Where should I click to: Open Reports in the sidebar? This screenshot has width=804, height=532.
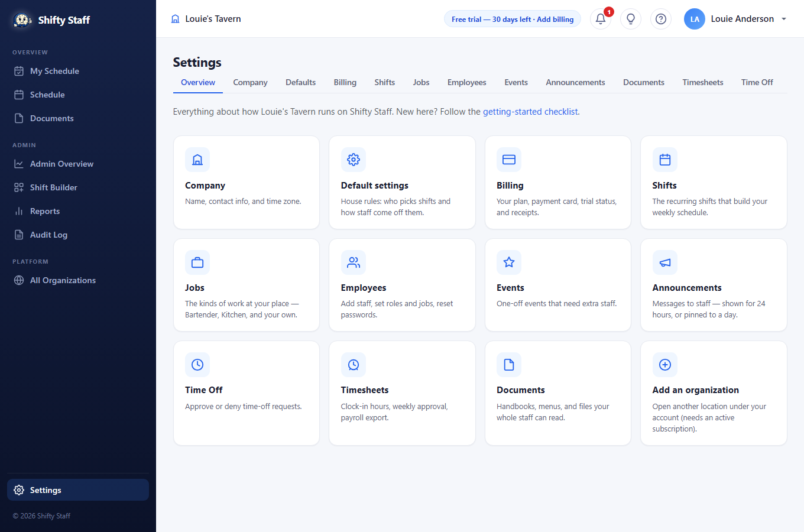[78, 211]
